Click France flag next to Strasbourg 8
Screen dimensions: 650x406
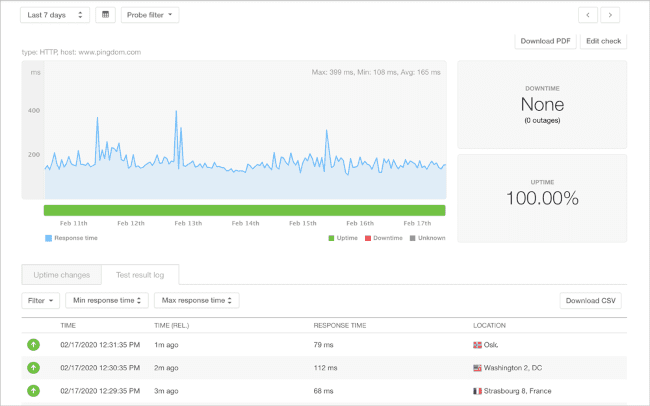click(x=477, y=391)
